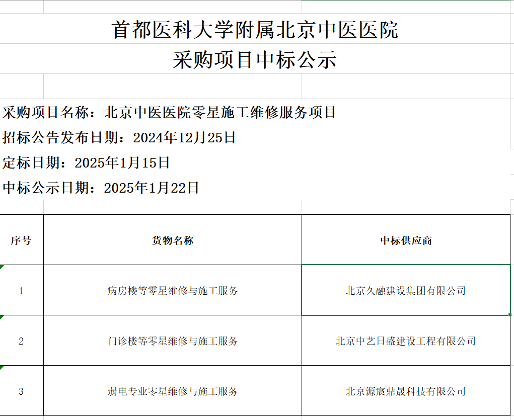Click the supplier cell "北京源宸鼎晟科技有限公司"
The image size is (514, 420).
(x=406, y=391)
